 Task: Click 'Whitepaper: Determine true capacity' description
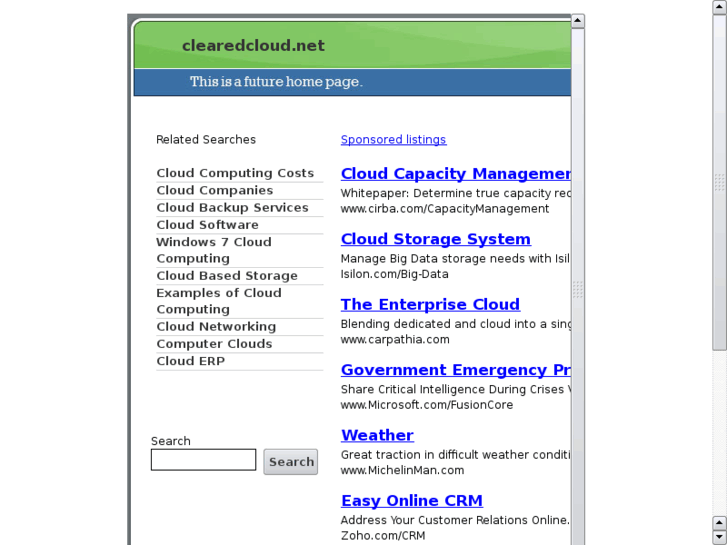coord(456,193)
